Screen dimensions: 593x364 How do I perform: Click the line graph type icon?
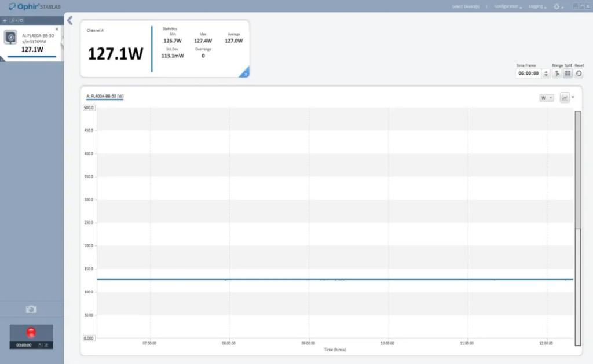click(565, 98)
